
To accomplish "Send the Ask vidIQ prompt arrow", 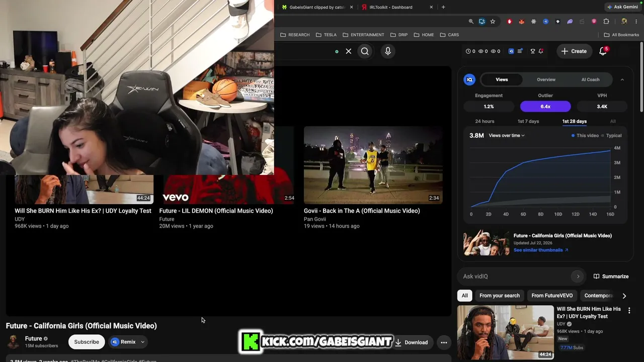I will 578,276.
